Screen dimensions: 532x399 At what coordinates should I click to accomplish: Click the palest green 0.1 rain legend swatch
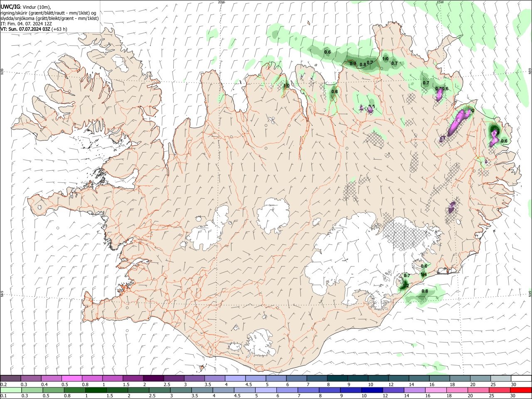click(11, 390)
